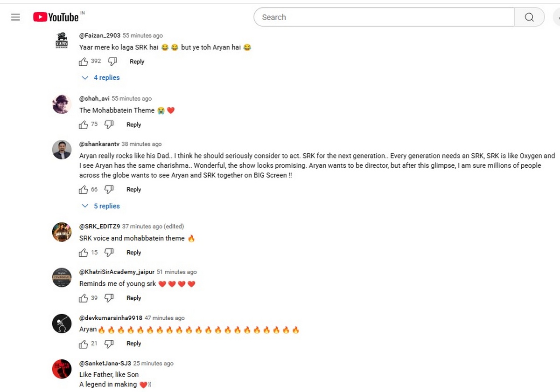The height and width of the screenshot is (392, 560).
Task: Click the YouTube logo to go home
Action: click(x=56, y=17)
